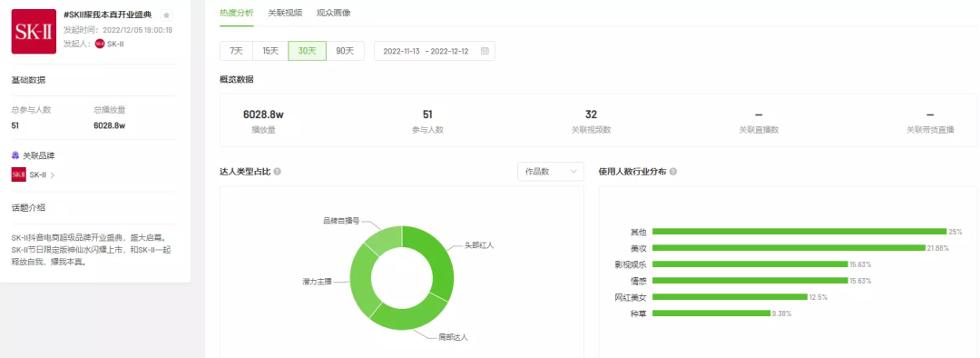Image resolution: width=980 pixels, height=358 pixels.
Task: Click the 总参与人数 label in sidebar
Action: [x=31, y=110]
